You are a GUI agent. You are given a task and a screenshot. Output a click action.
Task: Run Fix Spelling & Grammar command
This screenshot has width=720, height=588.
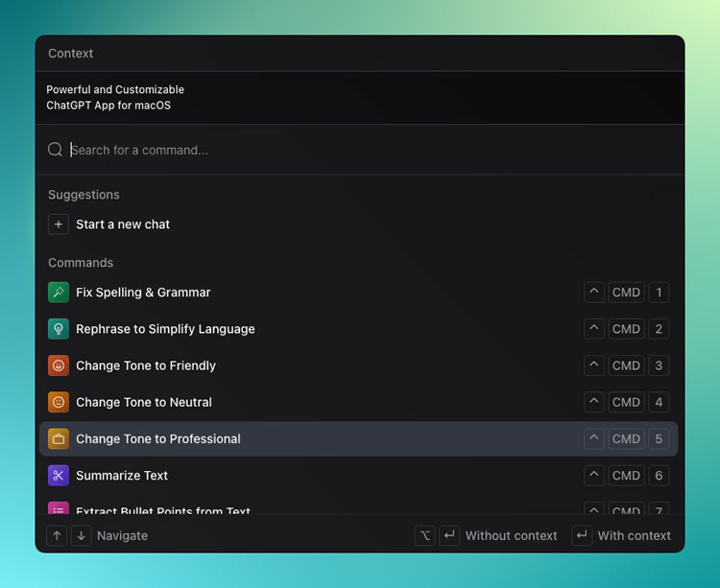point(358,293)
